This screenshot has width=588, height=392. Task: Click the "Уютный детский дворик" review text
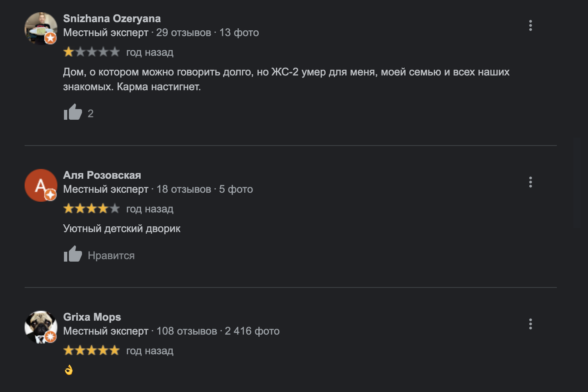point(122,228)
